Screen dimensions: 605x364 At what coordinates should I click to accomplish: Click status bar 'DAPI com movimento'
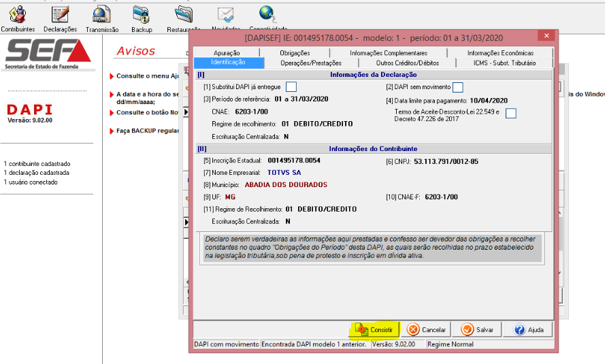[226, 344]
